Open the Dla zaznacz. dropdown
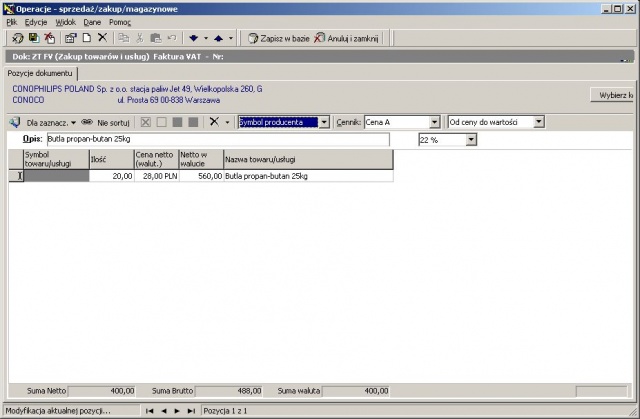The width and height of the screenshot is (640, 419). (x=73, y=122)
